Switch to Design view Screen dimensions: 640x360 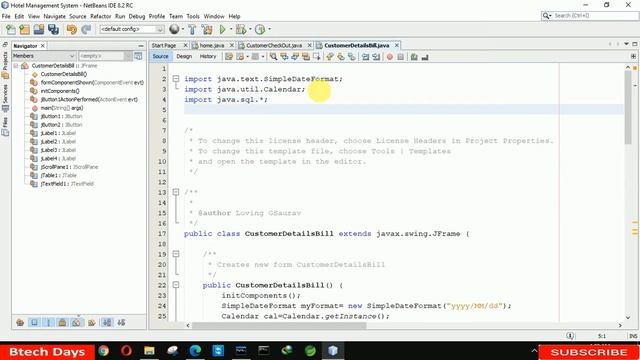coord(184,57)
